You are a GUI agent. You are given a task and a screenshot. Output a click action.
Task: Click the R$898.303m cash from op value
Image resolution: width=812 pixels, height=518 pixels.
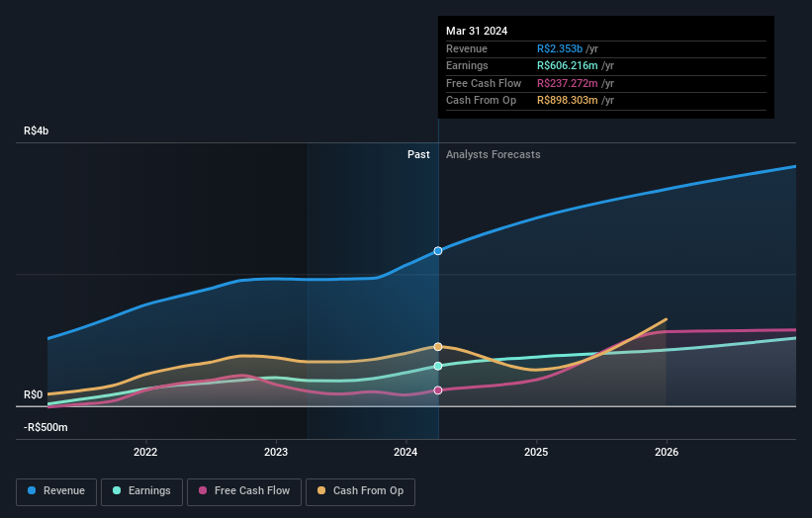click(568, 101)
